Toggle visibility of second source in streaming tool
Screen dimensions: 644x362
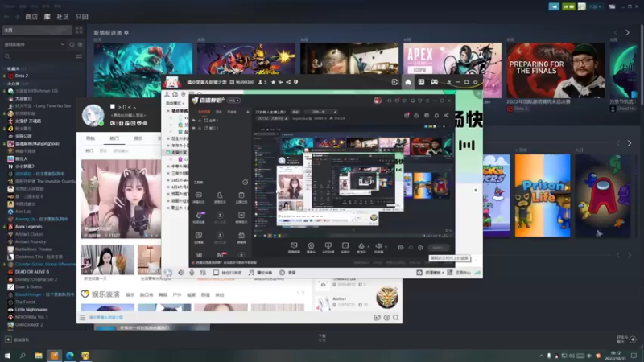pyautogui.click(x=194, y=128)
